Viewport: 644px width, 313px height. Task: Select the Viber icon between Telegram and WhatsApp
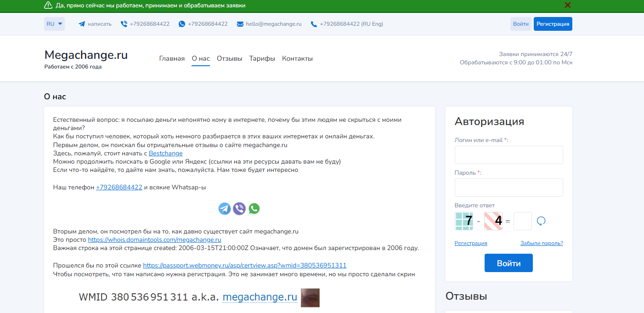(x=239, y=209)
